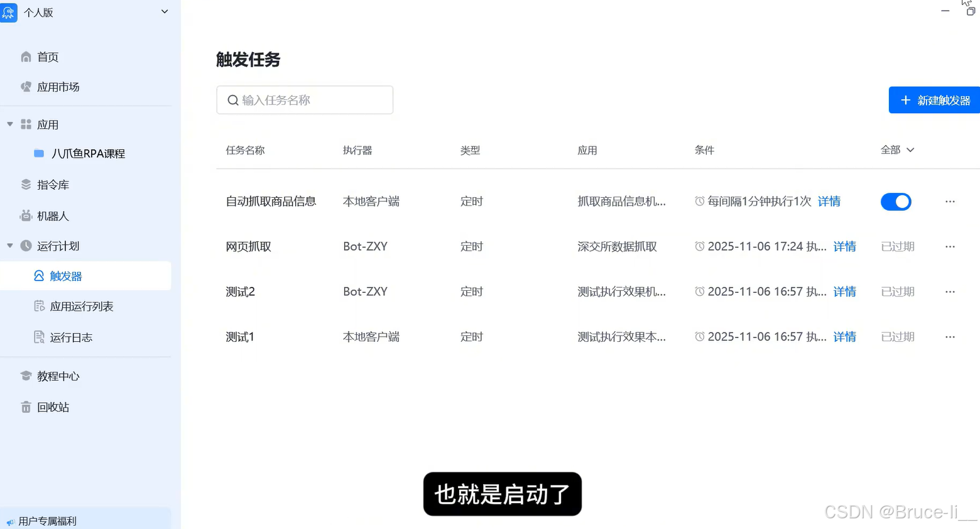Viewport: 980px width, 529px height.
Task: Click the 应用市场 marketplace icon
Action: click(x=26, y=87)
